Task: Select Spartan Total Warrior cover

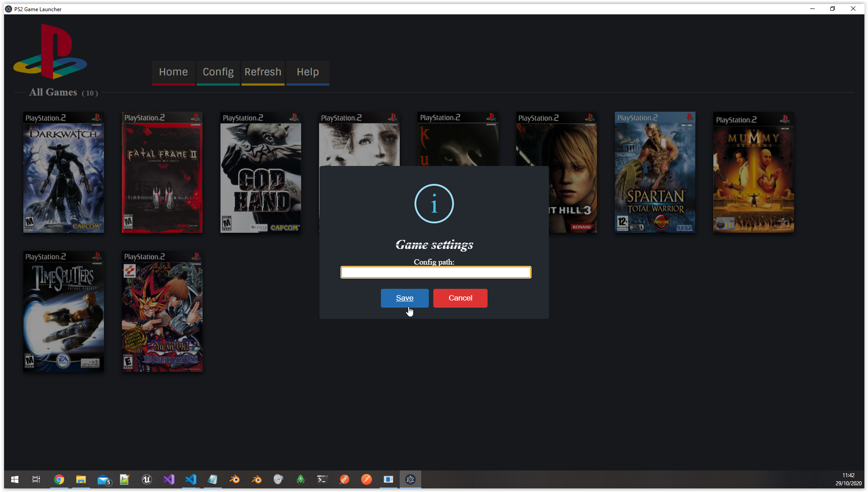Action: (x=655, y=173)
